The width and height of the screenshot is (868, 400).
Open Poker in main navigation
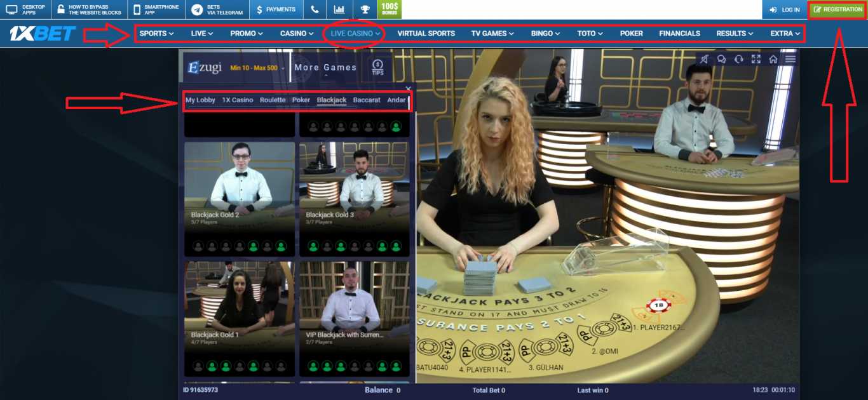click(631, 34)
